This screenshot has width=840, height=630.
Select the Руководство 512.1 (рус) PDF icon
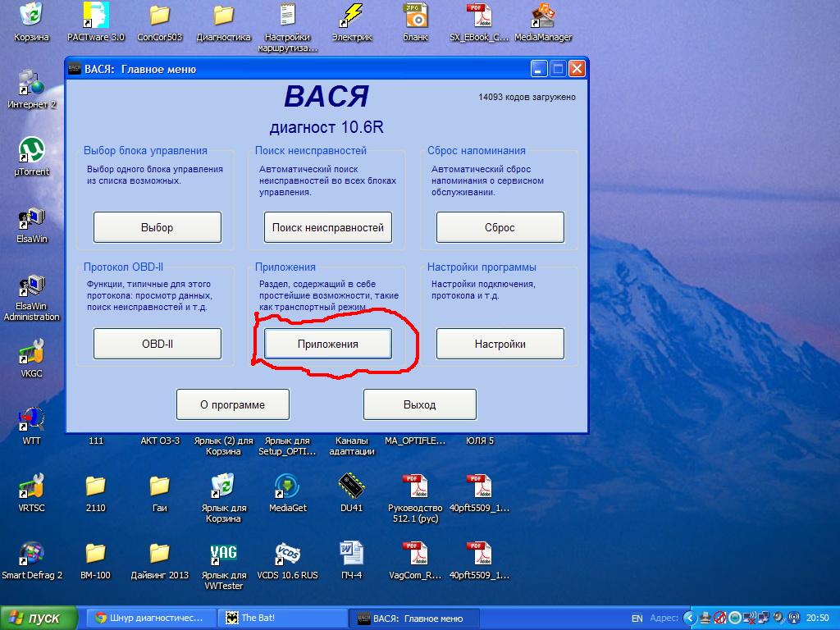pyautogui.click(x=416, y=486)
